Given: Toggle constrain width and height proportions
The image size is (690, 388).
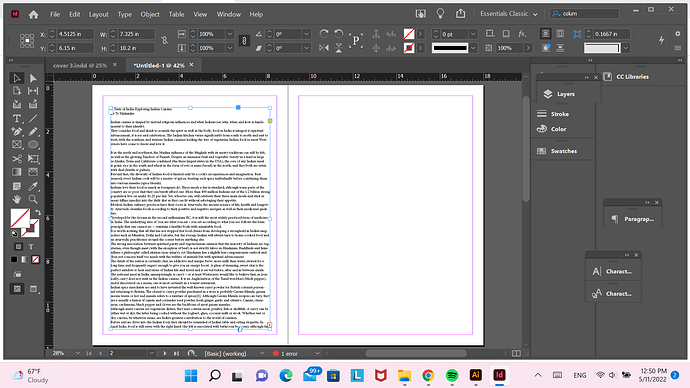Looking at the screenshot, I should click(164, 40).
